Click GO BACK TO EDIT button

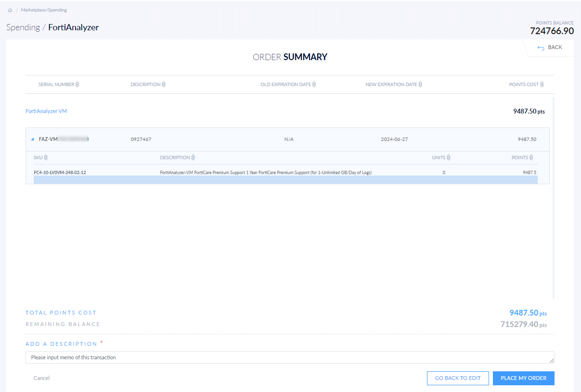coord(458,378)
